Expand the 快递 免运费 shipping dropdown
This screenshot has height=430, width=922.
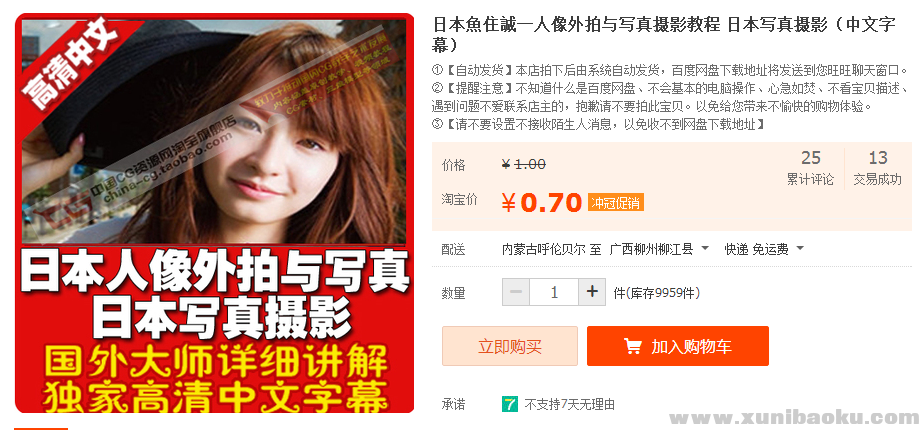764,249
